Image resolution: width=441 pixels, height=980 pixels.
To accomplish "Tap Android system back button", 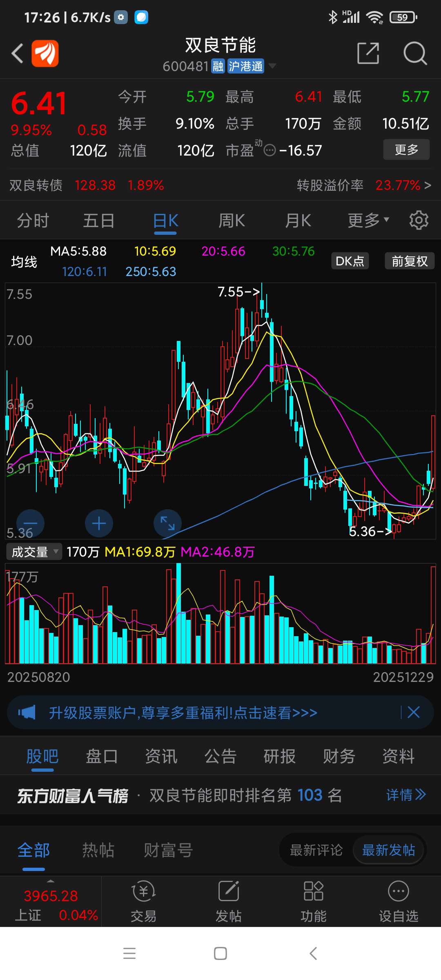I will (313, 953).
